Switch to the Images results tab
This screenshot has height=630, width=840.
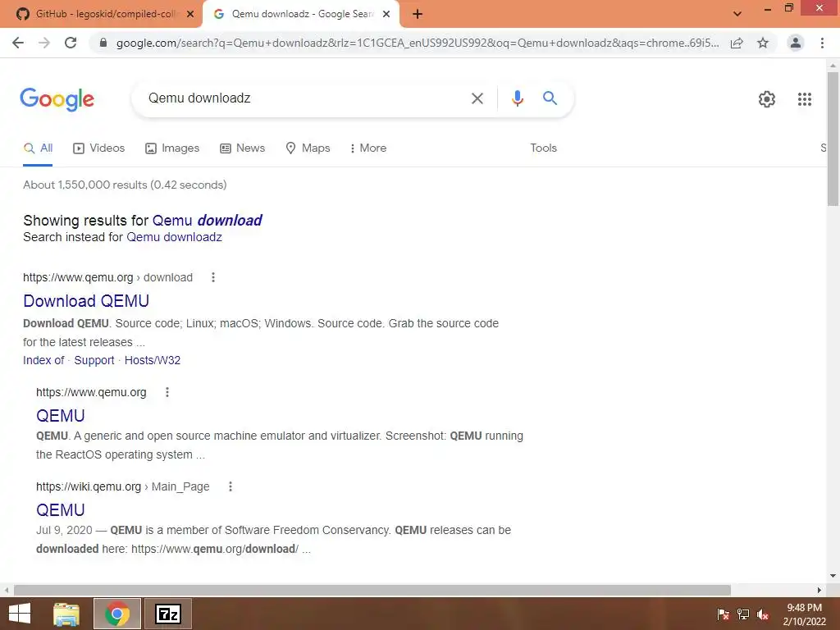(172, 148)
